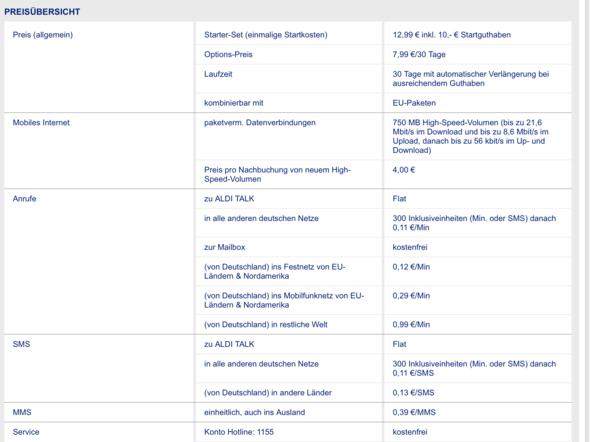Click 'einheitlich, auch ins Ausland' cell
The image size is (590, 442).
tap(254, 412)
